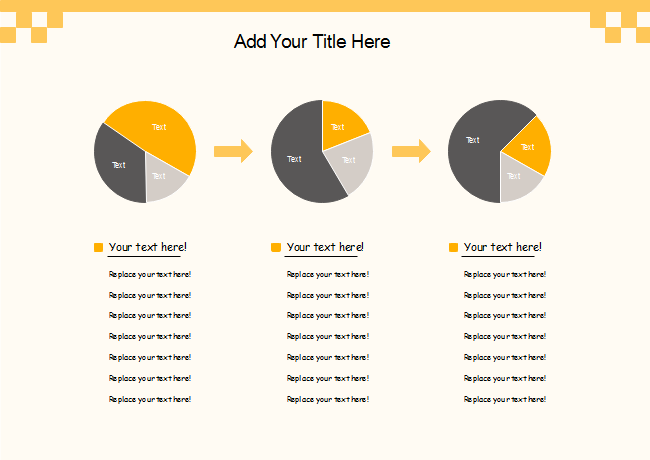Select the orange bullet square above the left column
650x460 pixels.
point(98,247)
